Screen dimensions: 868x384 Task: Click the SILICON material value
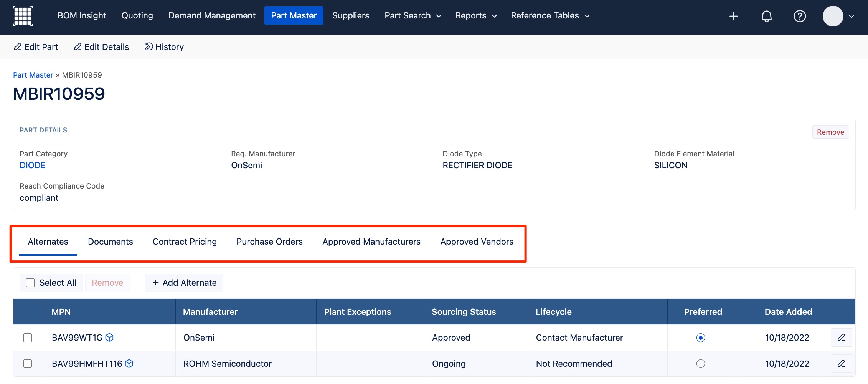(x=671, y=166)
